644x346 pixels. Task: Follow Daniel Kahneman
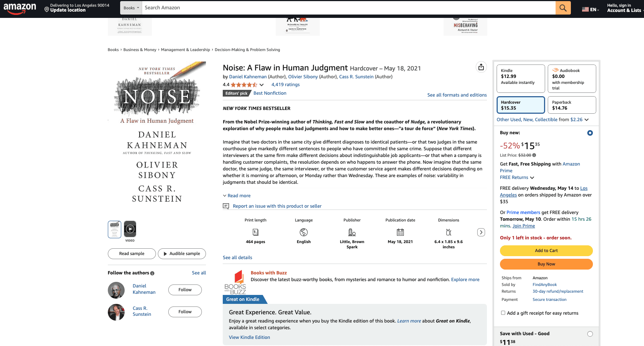185,290
